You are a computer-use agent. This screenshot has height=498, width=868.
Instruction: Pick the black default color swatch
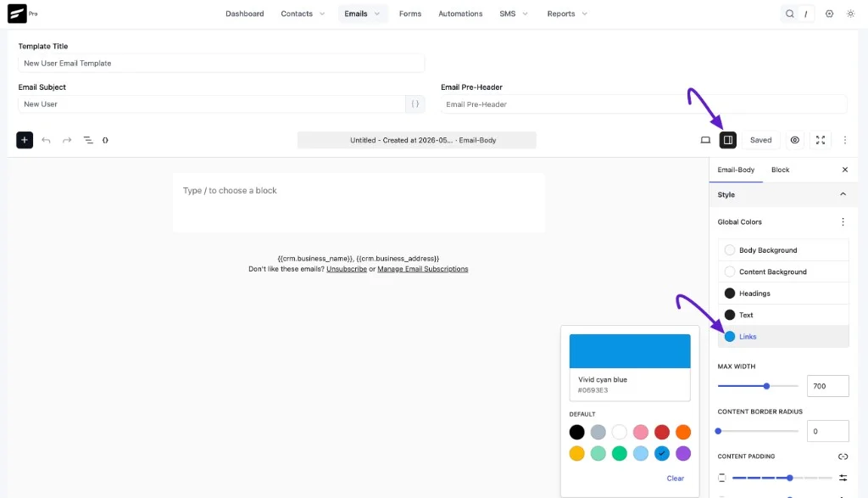576,432
